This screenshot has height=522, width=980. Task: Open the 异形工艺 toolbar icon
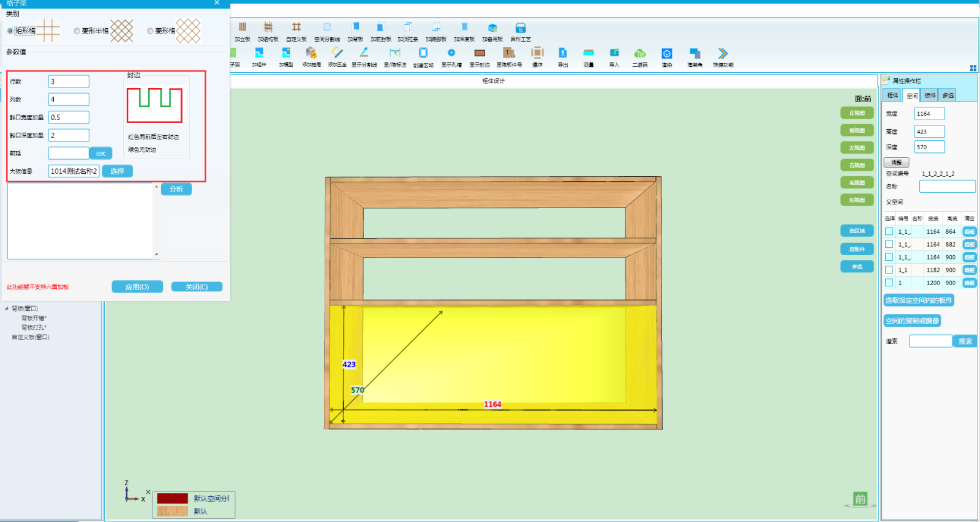coord(521,28)
